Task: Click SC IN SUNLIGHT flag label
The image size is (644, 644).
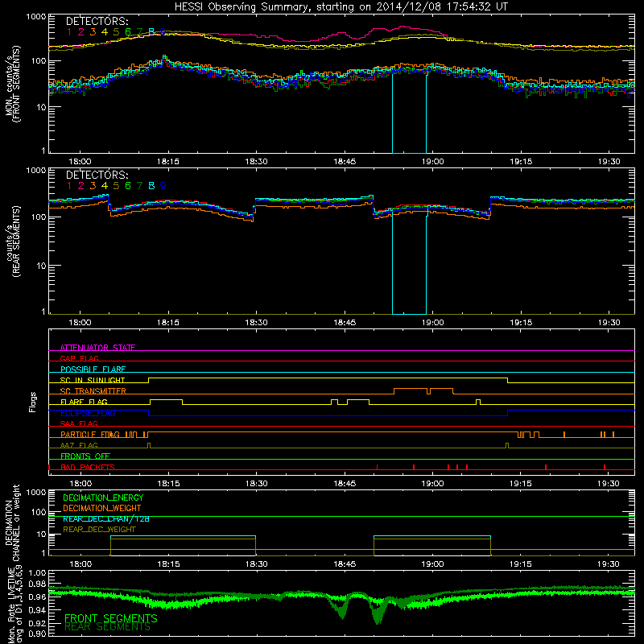Action: pyautogui.click(x=93, y=380)
